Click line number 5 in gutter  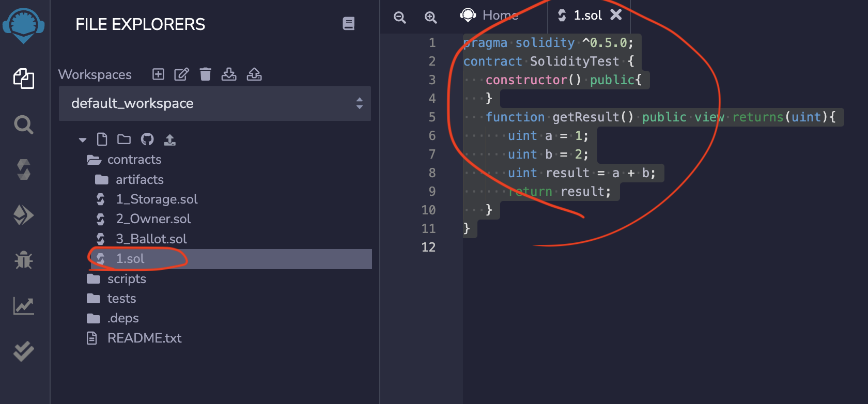[x=432, y=117]
